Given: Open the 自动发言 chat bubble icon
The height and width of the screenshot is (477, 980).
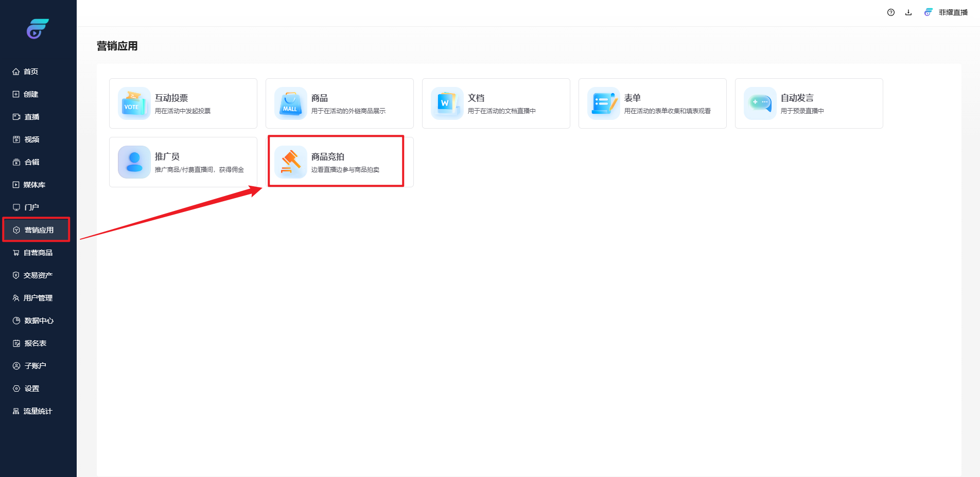Looking at the screenshot, I should click(x=760, y=103).
